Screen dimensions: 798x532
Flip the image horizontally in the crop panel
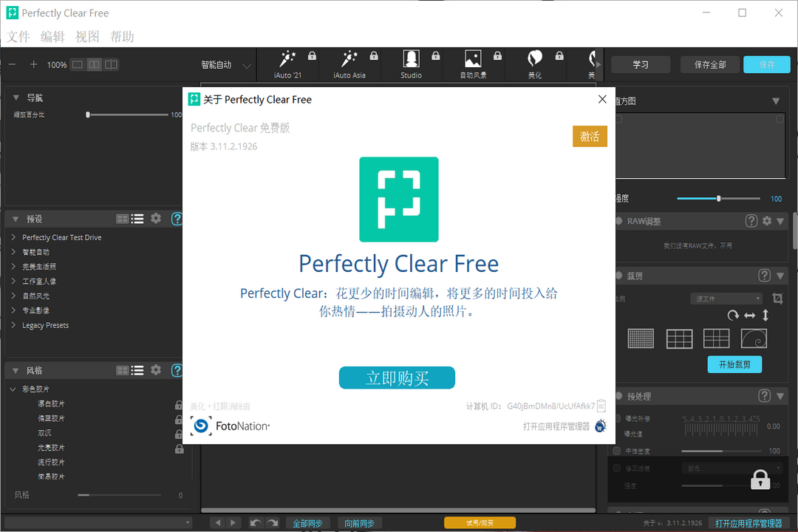point(749,316)
